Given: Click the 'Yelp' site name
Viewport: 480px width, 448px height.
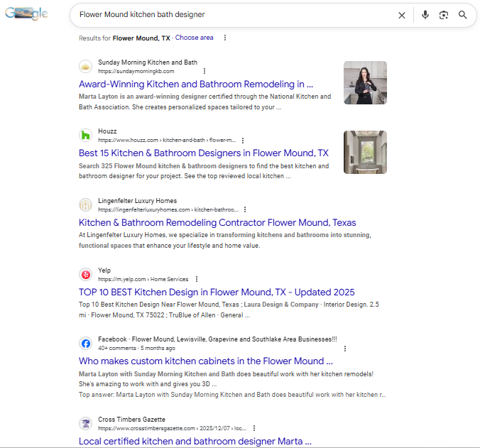Looking at the screenshot, I should click(x=104, y=271).
